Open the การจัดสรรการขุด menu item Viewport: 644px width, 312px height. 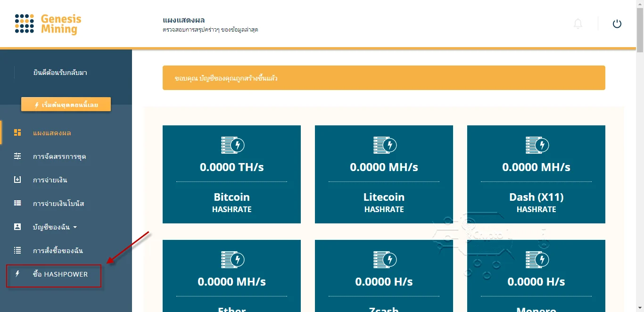coord(59,156)
